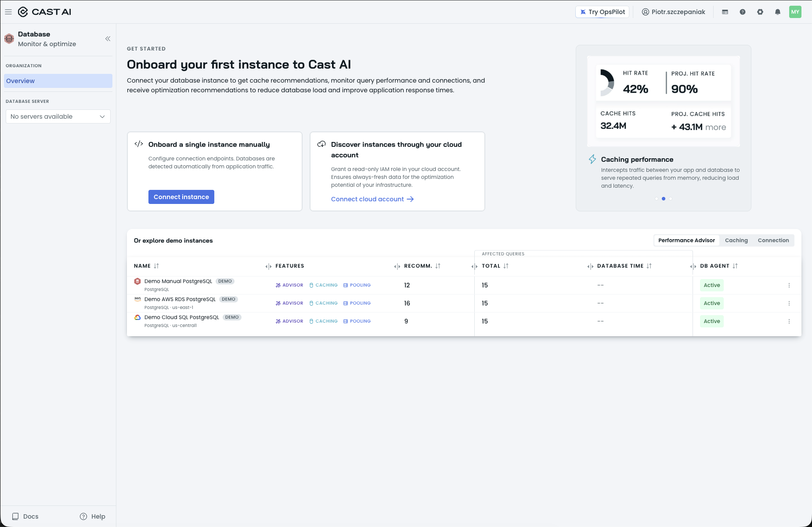
Task: Click the Connect instance button
Action: [x=181, y=197]
